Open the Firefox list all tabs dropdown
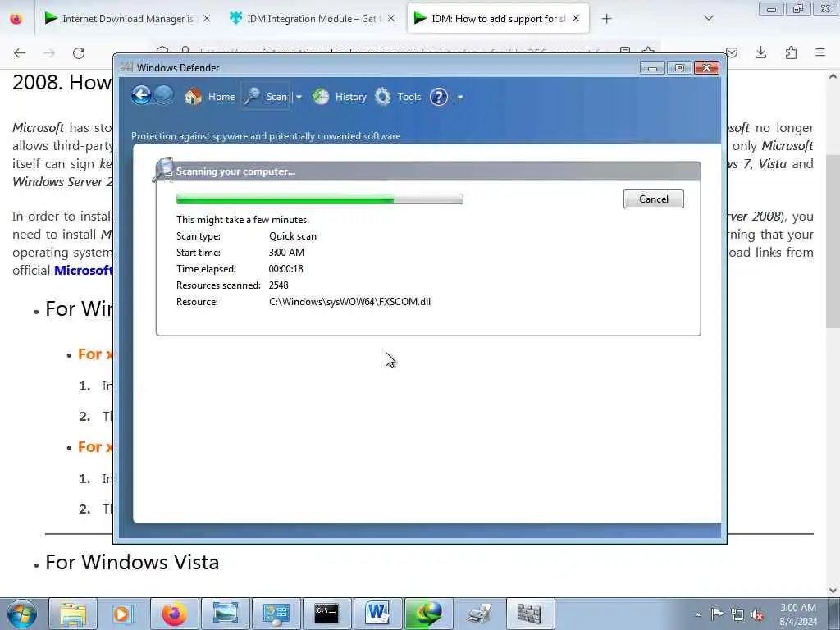 pyautogui.click(x=709, y=19)
